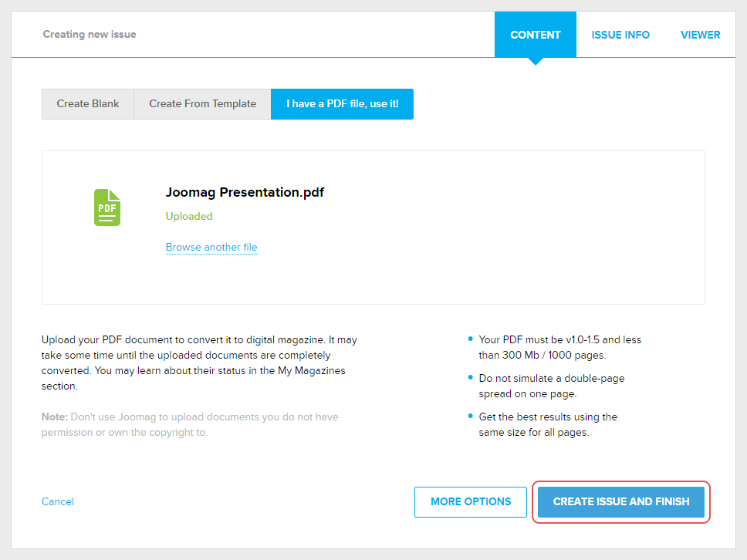
Task: Click the green PDF file icon
Action: tap(107, 207)
